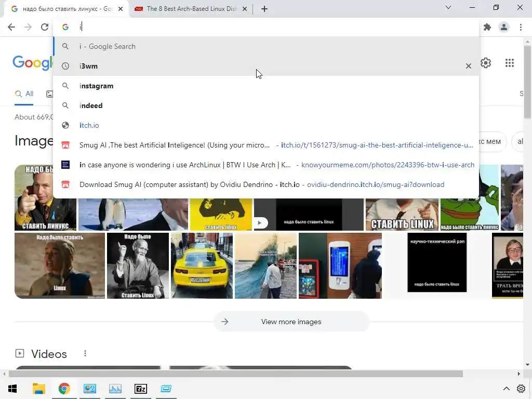
Task: Click the View more images button
Action: (x=291, y=322)
